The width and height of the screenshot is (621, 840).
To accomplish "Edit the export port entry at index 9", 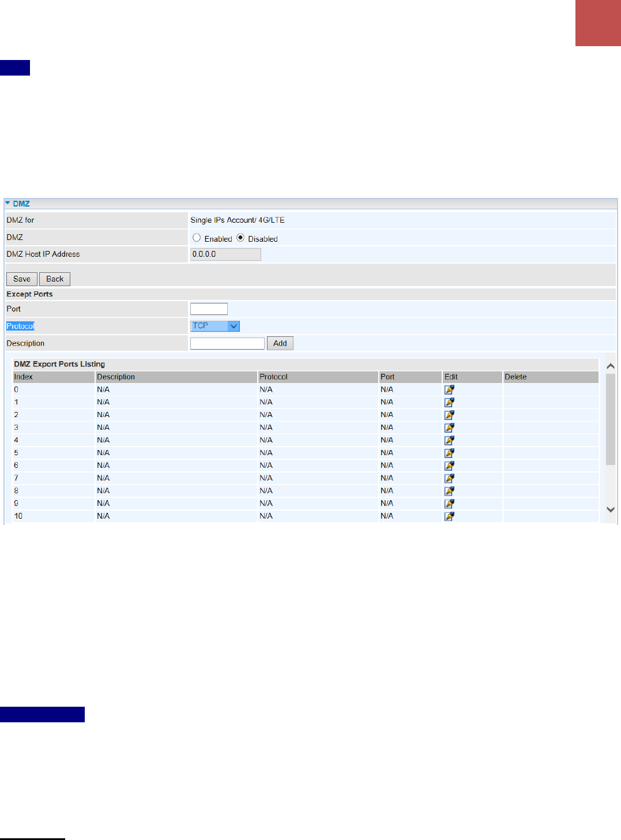I will click(449, 504).
